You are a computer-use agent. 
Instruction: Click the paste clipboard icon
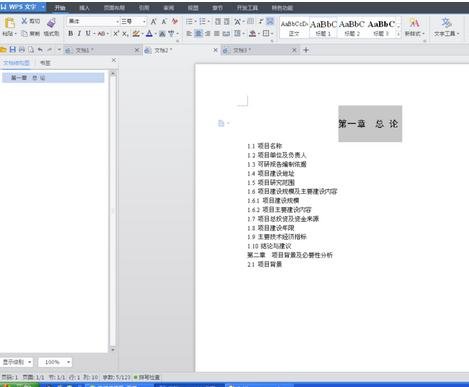coord(9,23)
